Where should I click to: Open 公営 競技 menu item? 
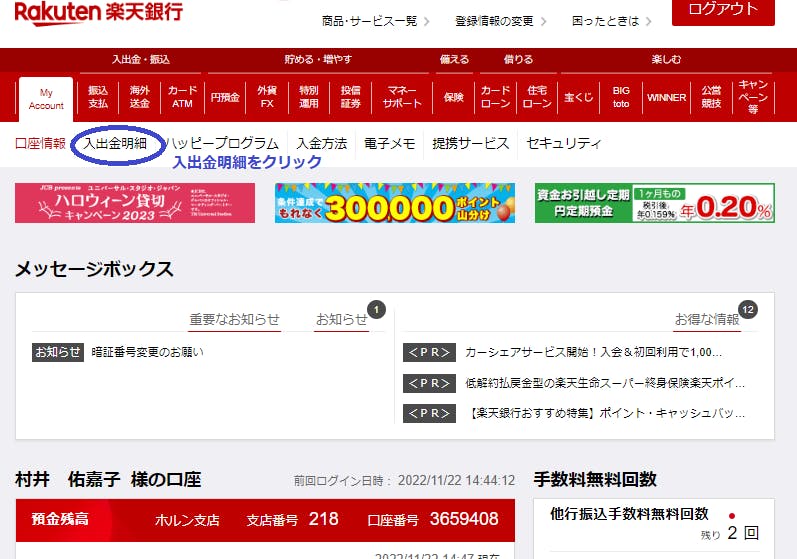click(711, 97)
